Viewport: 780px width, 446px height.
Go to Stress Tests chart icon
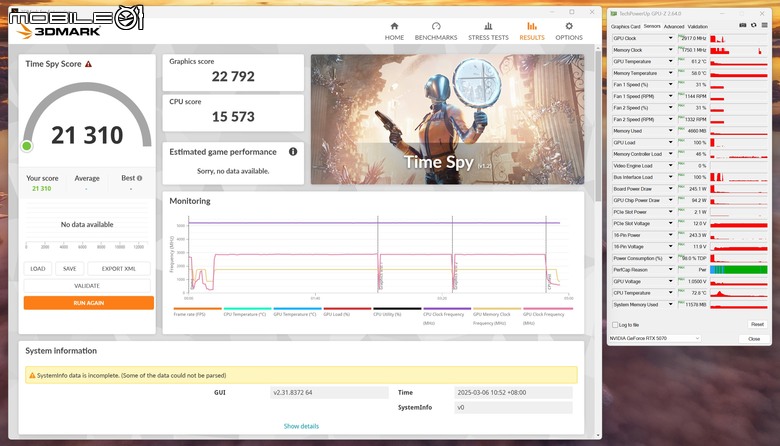(x=488, y=26)
